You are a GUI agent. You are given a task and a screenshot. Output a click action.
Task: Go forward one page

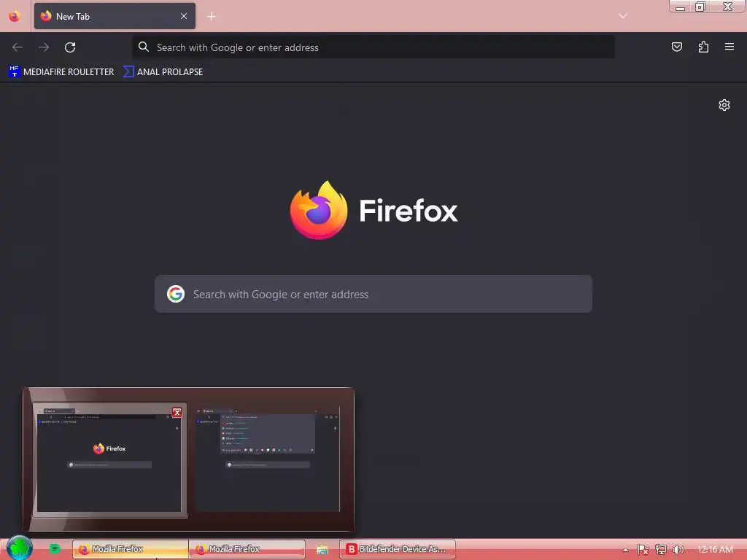(x=44, y=47)
